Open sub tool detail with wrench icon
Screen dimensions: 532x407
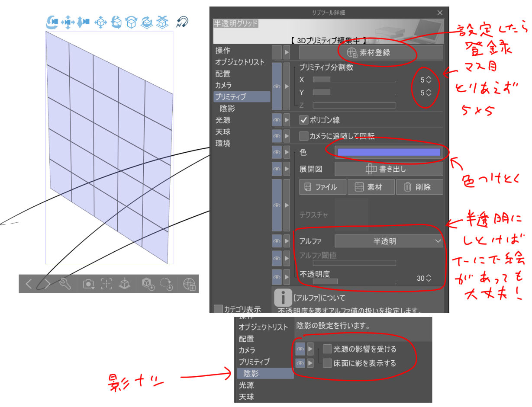tap(65, 284)
